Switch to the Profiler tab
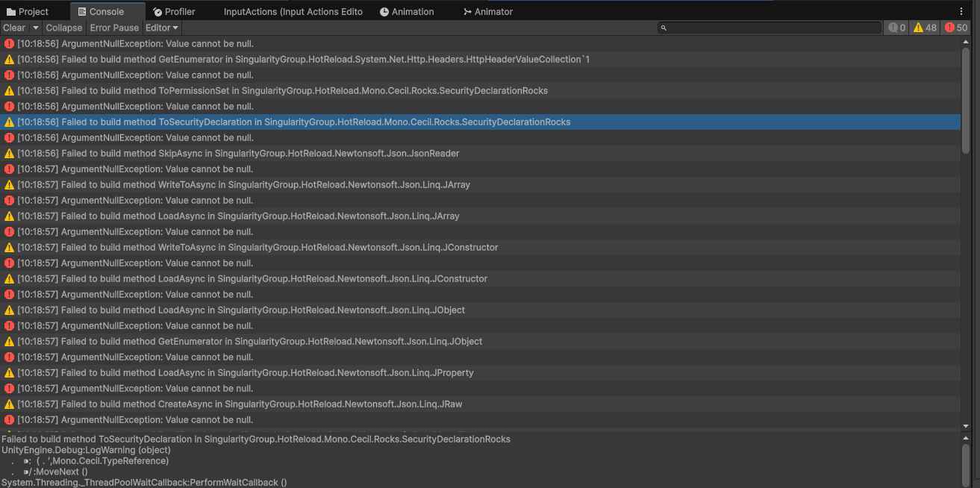Viewport: 980px width, 488px height. [179, 11]
